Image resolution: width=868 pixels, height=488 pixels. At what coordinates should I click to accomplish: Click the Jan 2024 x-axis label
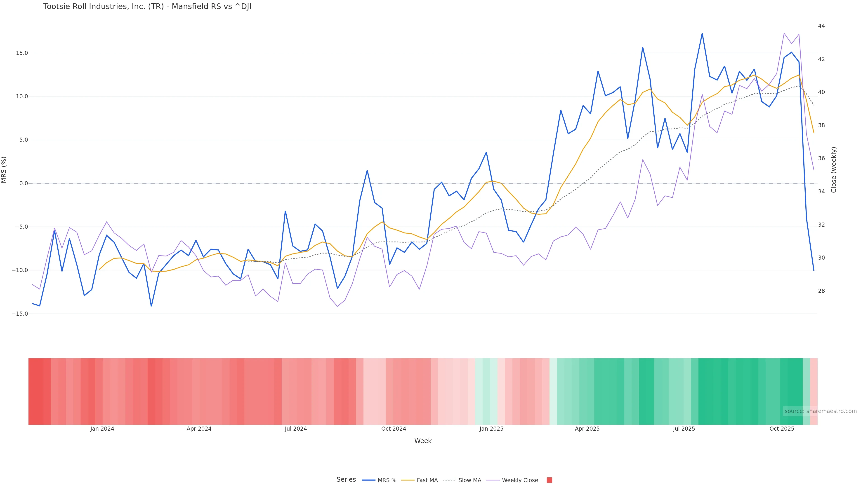(102, 429)
